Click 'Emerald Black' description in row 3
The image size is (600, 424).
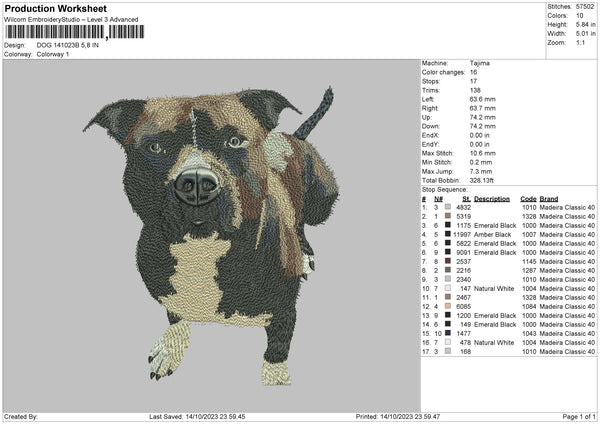click(495, 225)
